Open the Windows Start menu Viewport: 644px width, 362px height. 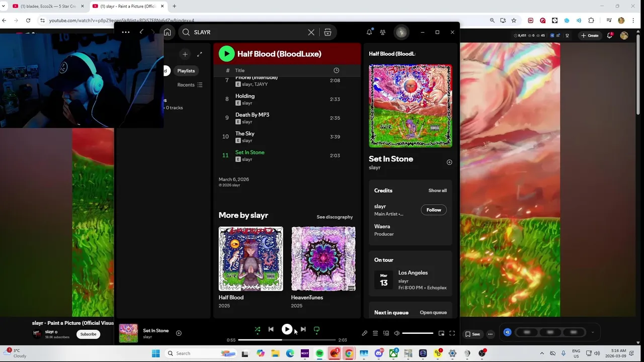[156, 353]
